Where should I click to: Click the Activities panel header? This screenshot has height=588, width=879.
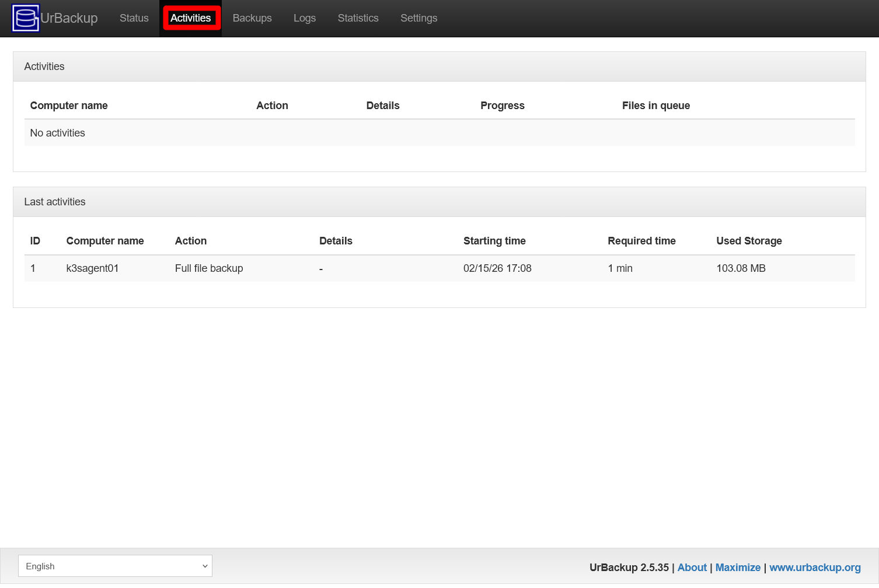click(44, 66)
